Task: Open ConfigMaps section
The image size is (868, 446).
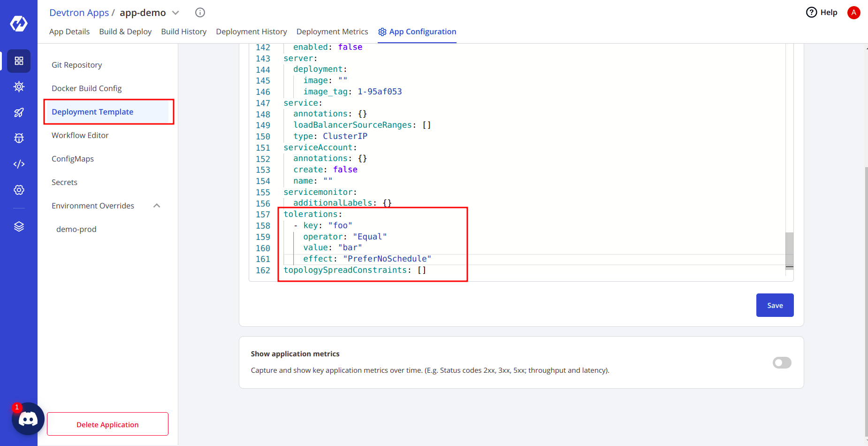Action: click(73, 159)
